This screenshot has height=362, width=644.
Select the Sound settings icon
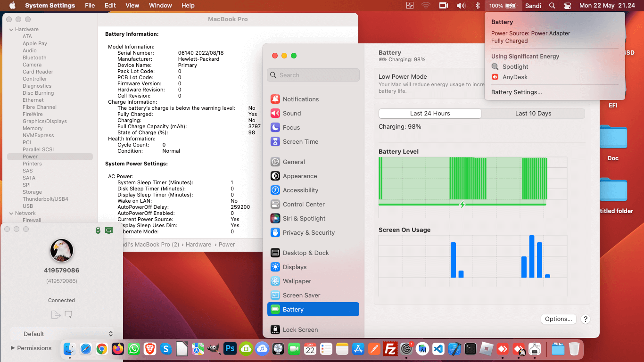(275, 113)
